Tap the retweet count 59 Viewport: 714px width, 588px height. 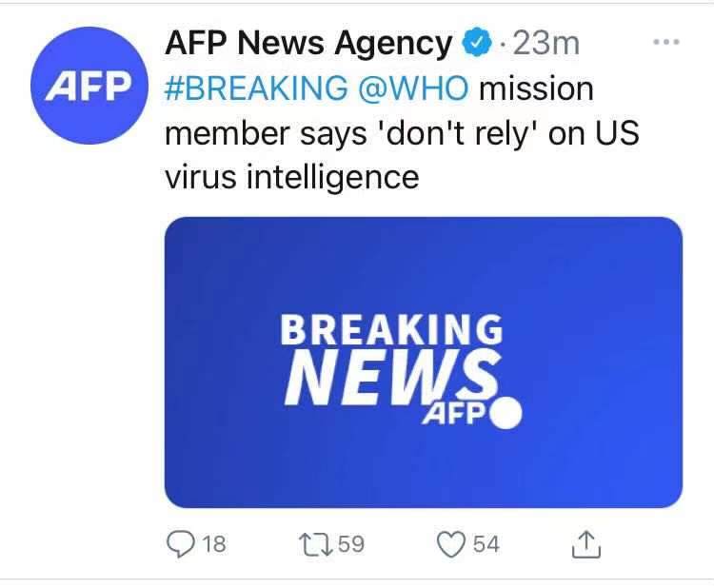coord(352,544)
